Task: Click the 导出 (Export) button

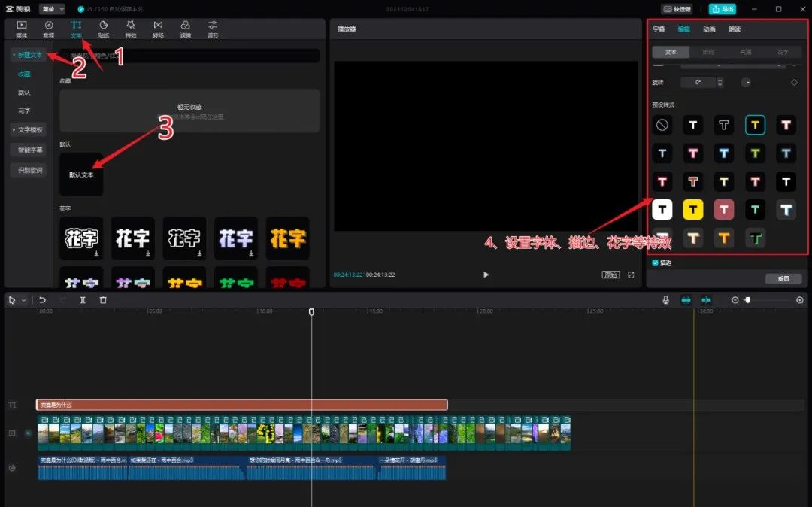Action: point(722,9)
